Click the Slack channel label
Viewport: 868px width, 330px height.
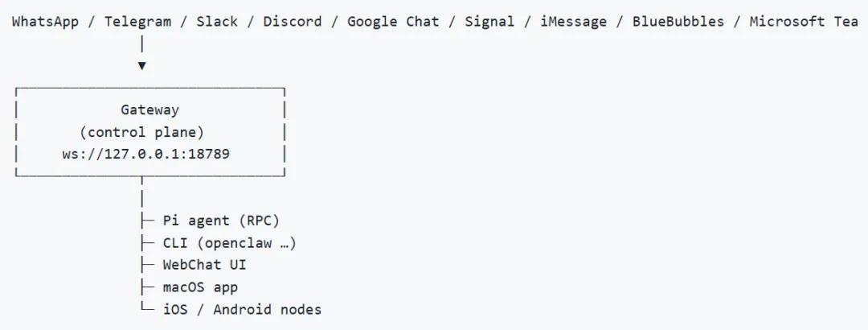point(217,22)
